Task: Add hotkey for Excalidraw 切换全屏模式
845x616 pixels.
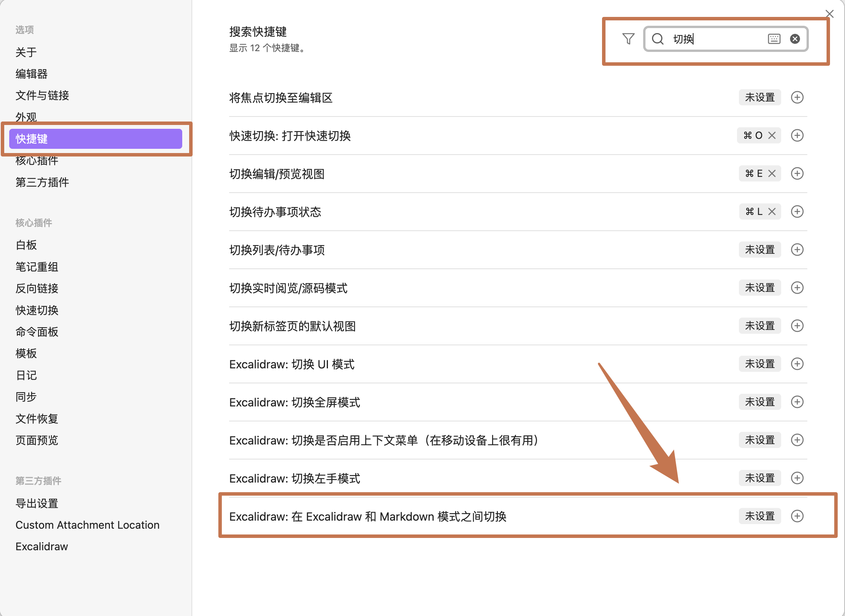Action: tap(797, 402)
